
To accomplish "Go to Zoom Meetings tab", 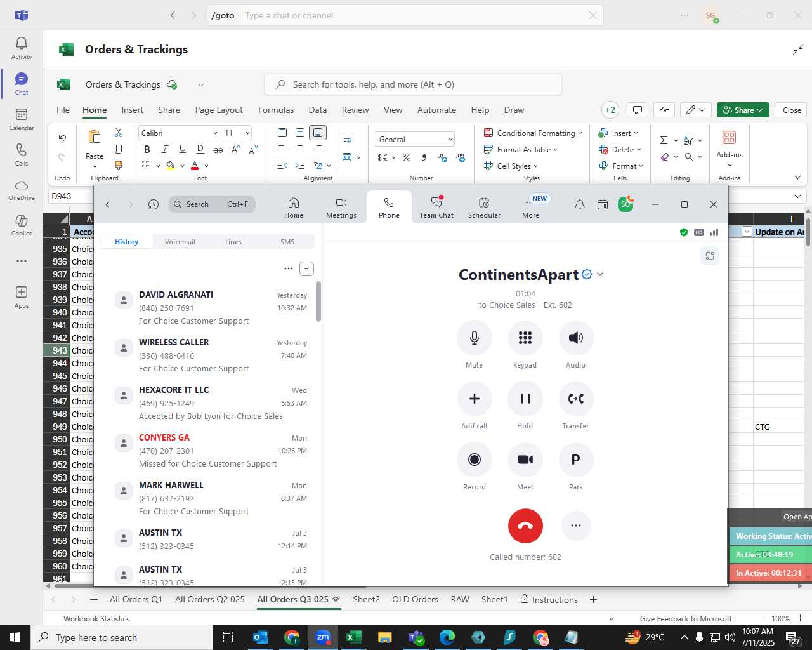I will coord(341,208).
